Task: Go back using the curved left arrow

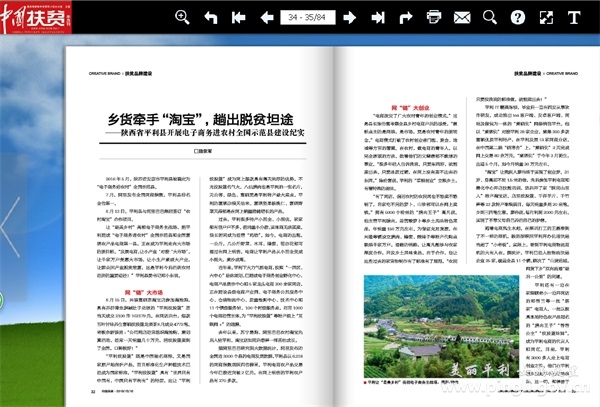Action: pos(210,17)
